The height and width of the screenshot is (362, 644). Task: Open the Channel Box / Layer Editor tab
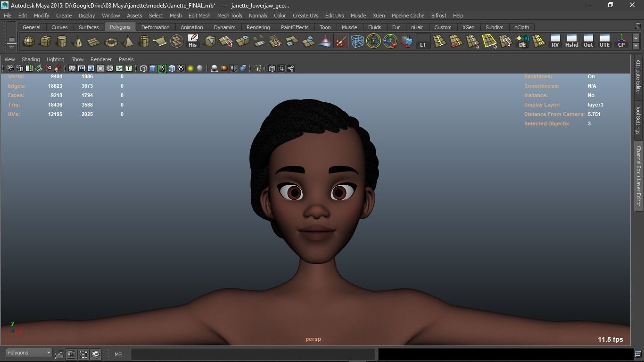pyautogui.click(x=638, y=175)
